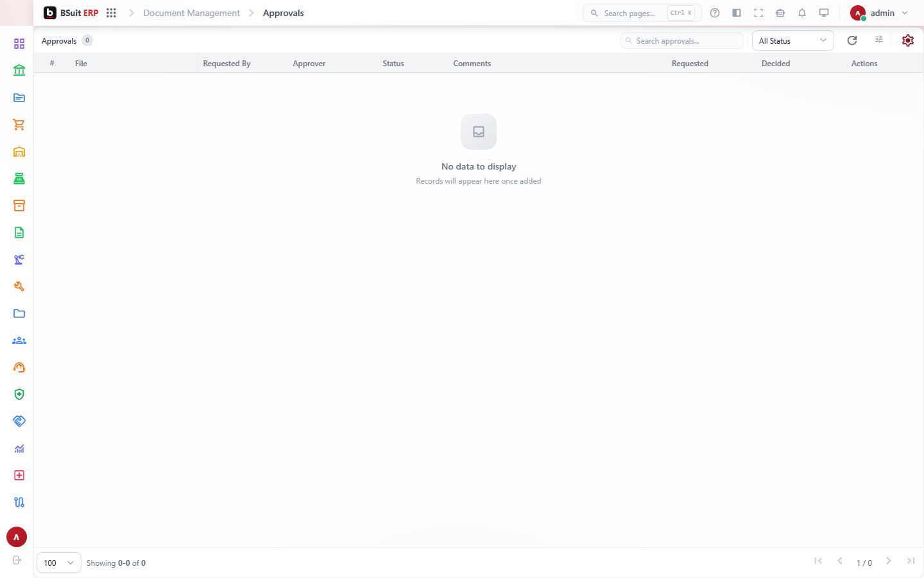This screenshot has width=924, height=578.
Task: Open the AI assistant robot icon
Action: pos(780,13)
